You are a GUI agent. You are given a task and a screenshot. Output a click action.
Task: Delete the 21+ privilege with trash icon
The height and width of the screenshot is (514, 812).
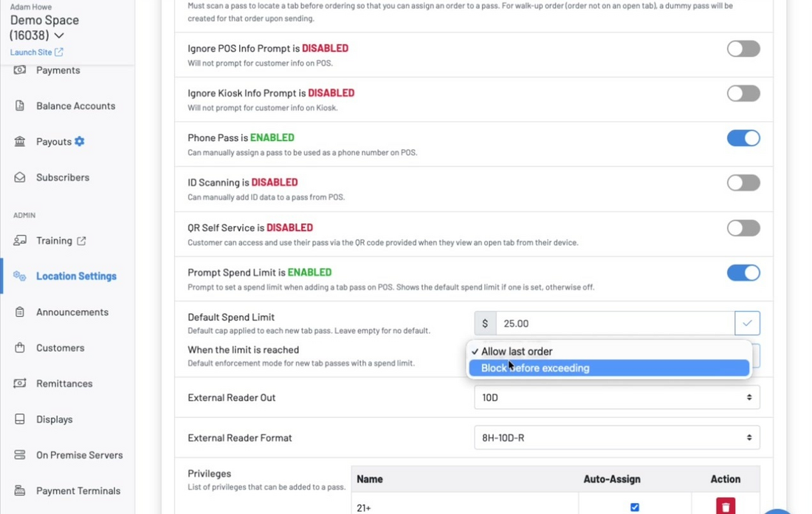click(726, 506)
